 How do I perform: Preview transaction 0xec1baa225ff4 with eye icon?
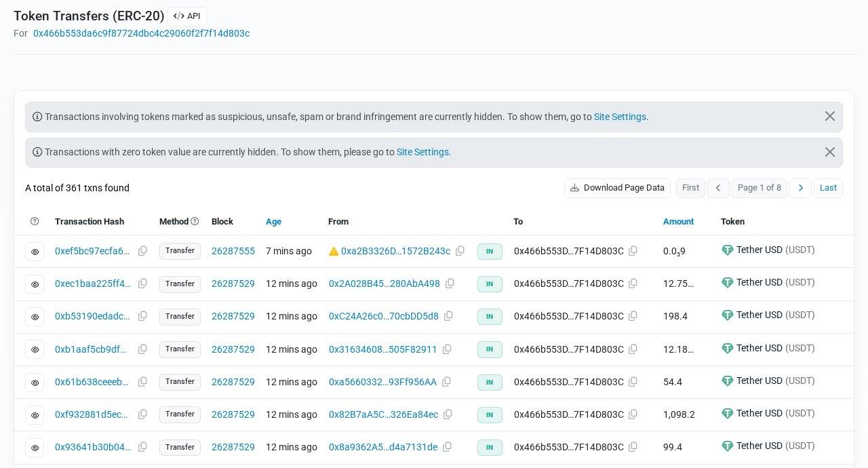[35, 284]
